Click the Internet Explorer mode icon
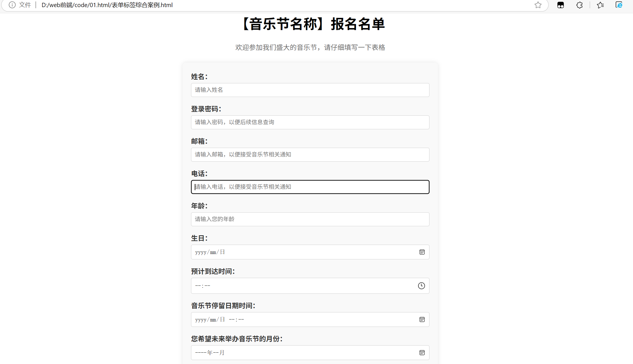This screenshot has width=633, height=364. coord(619,5)
